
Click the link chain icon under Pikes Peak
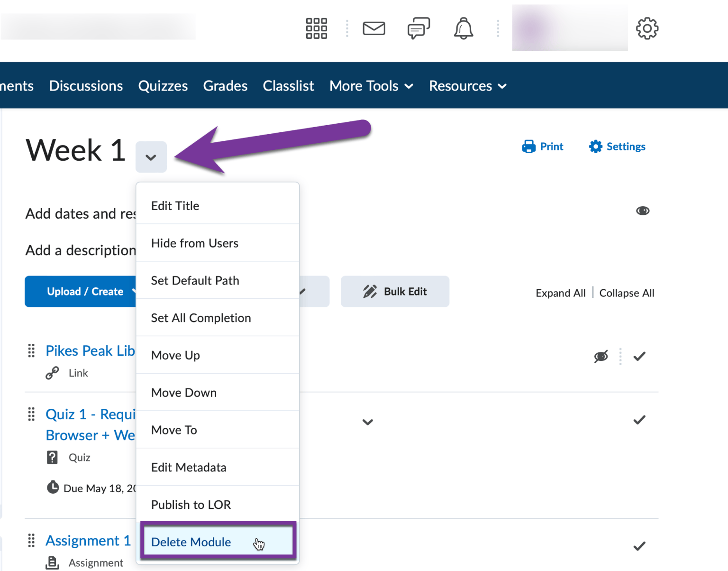52,373
